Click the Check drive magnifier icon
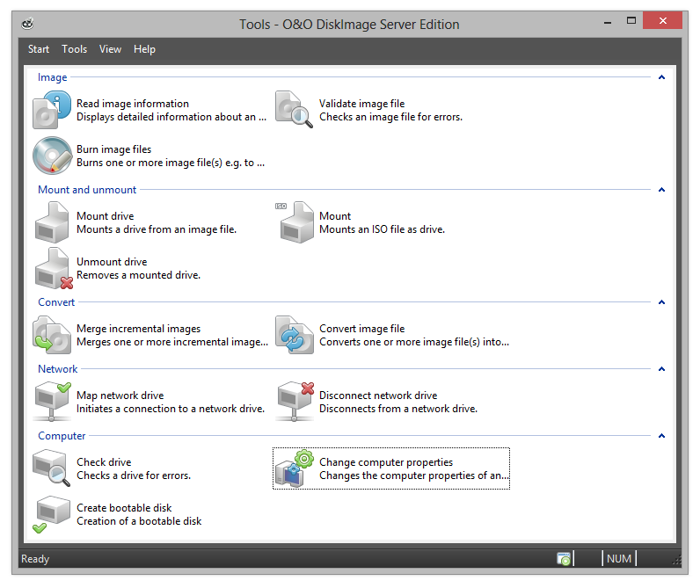Image resolution: width=700 pixels, height=588 pixels. point(51,468)
